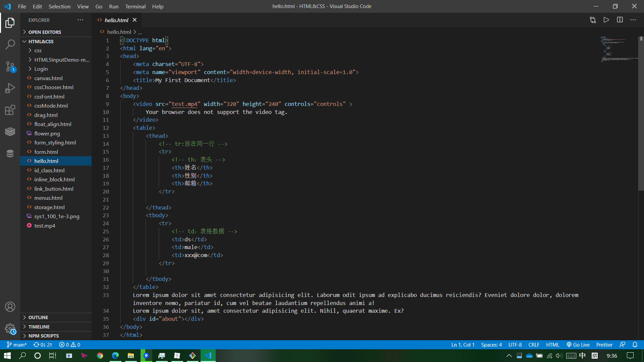Open the Extensions view

[x=10, y=110]
